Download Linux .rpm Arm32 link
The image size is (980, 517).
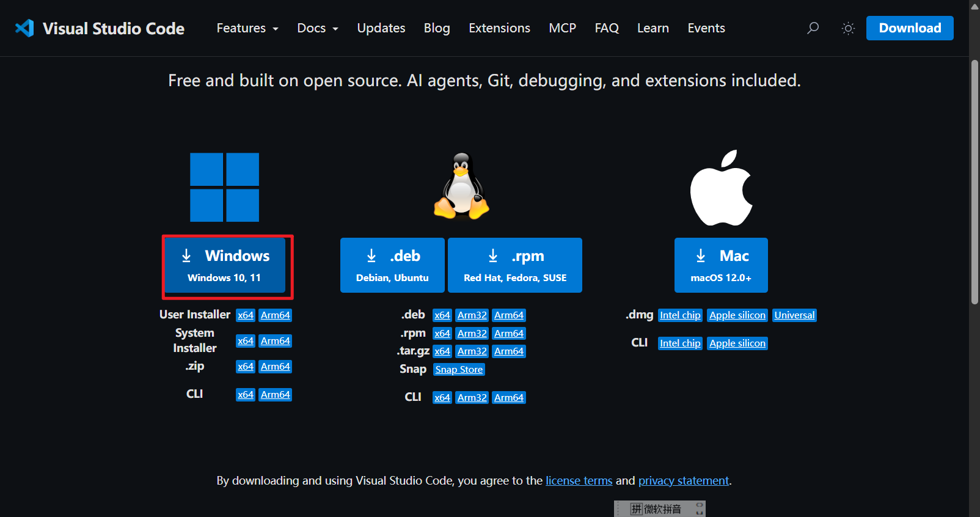472,334
